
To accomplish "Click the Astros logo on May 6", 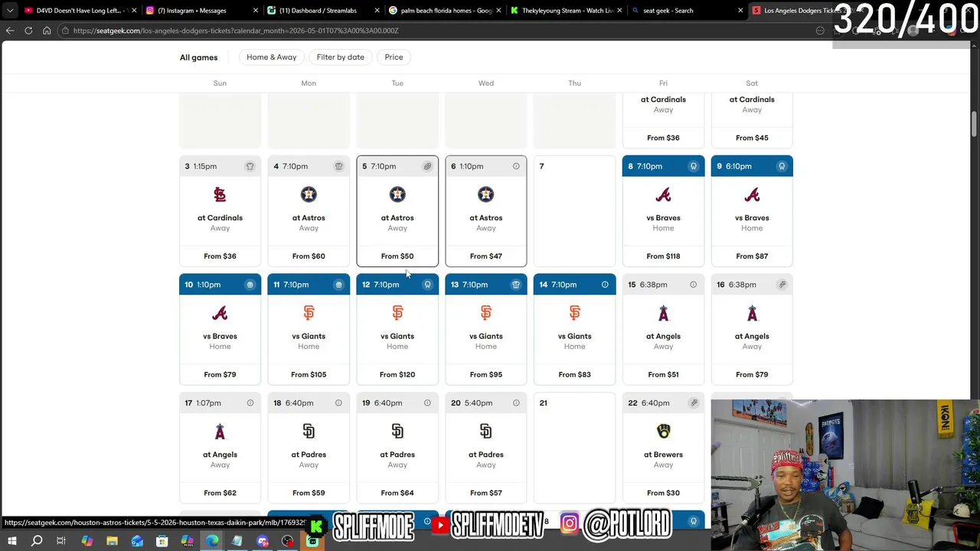I will pos(486,195).
